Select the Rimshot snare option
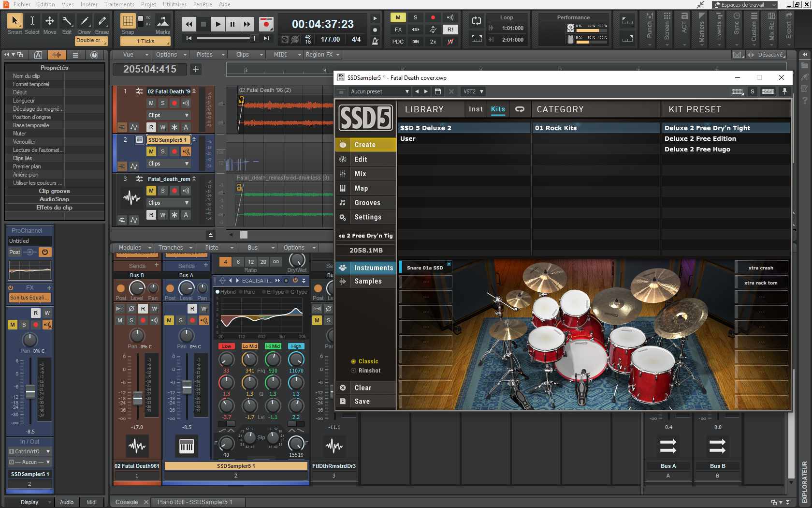The height and width of the screenshot is (508, 812). 366,371
